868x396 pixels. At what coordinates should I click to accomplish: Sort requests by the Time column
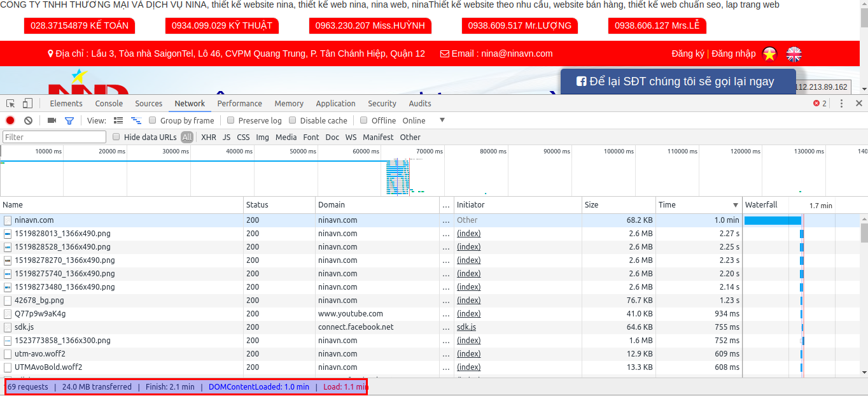[699, 205]
